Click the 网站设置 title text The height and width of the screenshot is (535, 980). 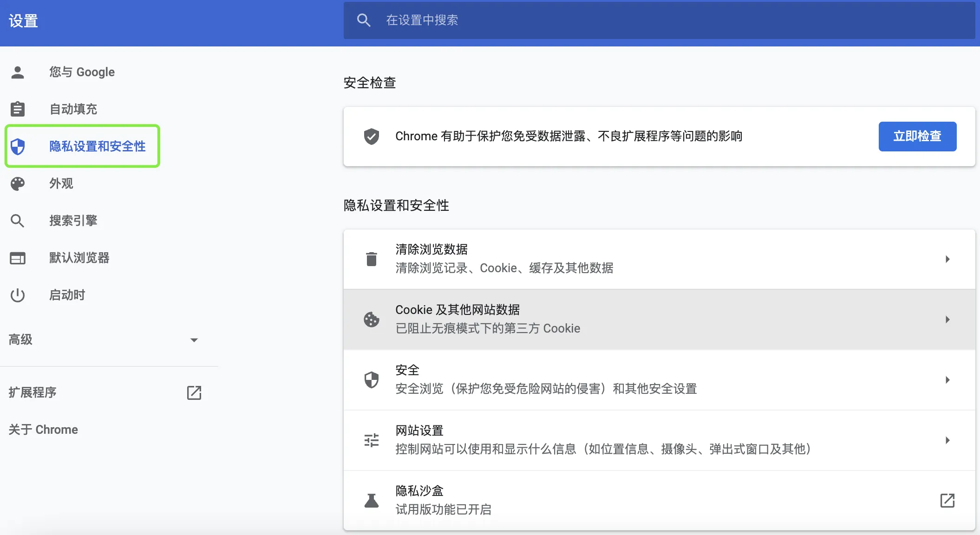pyautogui.click(x=419, y=431)
